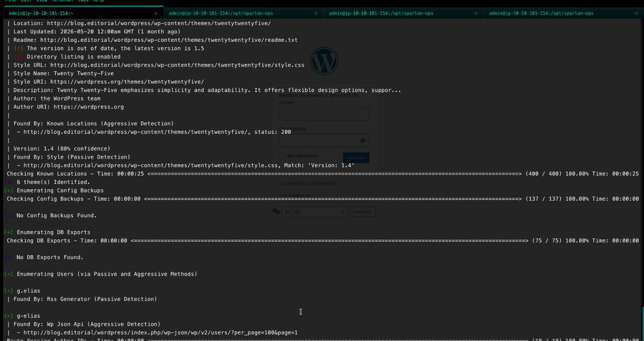
Task: Click the (75 / 75) progress count
Action: pos(547,241)
